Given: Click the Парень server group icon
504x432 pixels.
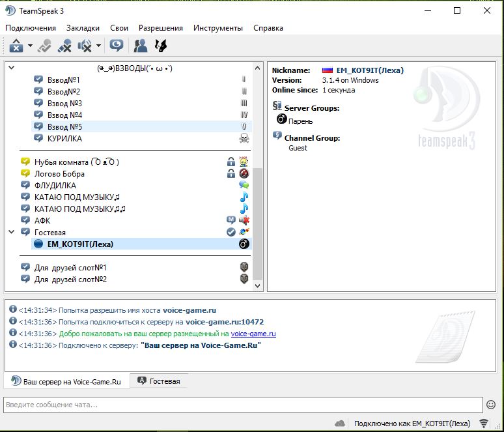Looking at the screenshot, I should pos(282,119).
